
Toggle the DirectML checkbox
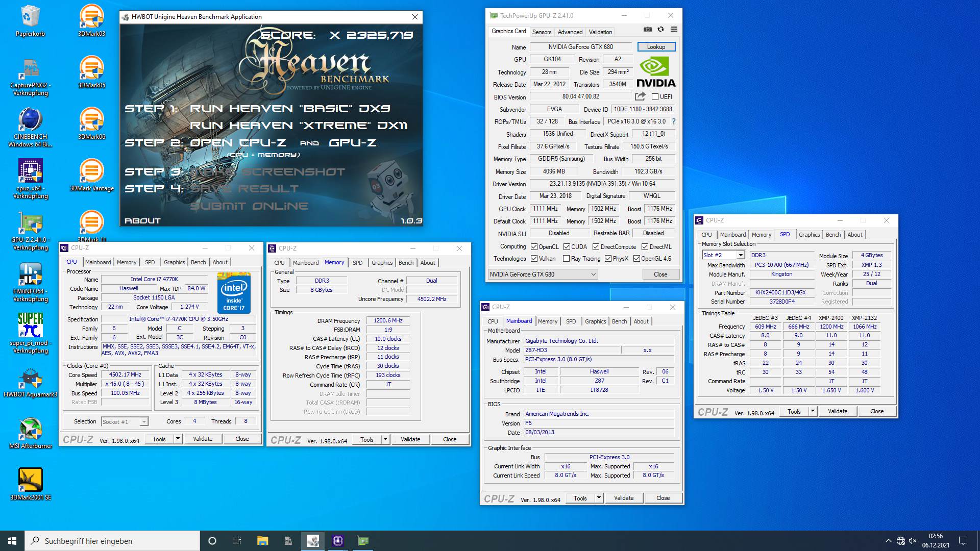coord(645,247)
